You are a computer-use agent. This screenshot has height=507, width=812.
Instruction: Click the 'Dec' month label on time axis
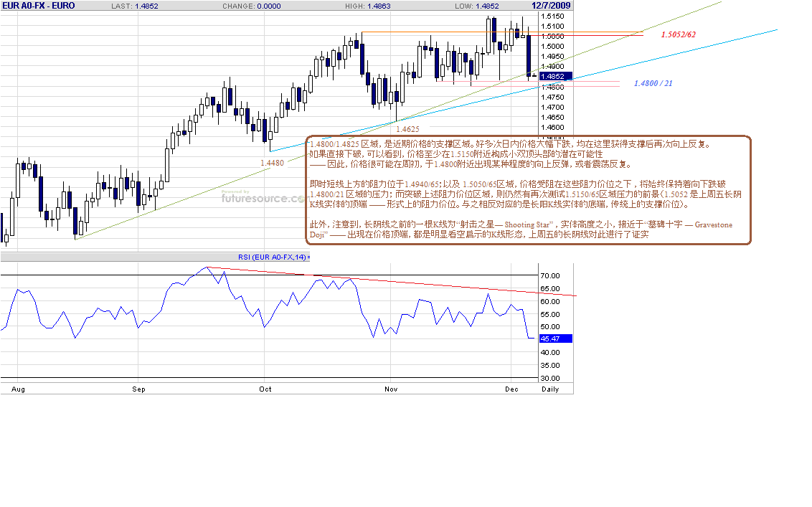point(511,389)
